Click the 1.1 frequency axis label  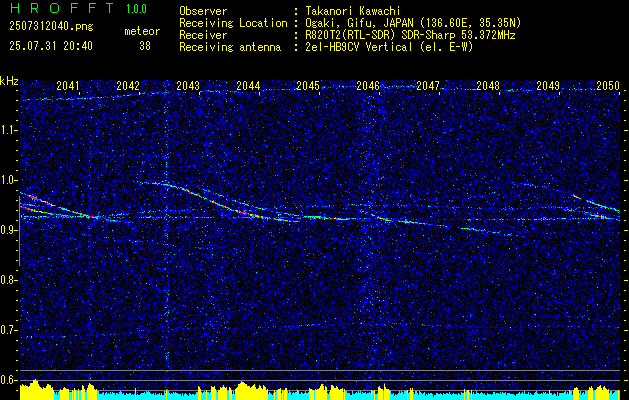click(8, 130)
